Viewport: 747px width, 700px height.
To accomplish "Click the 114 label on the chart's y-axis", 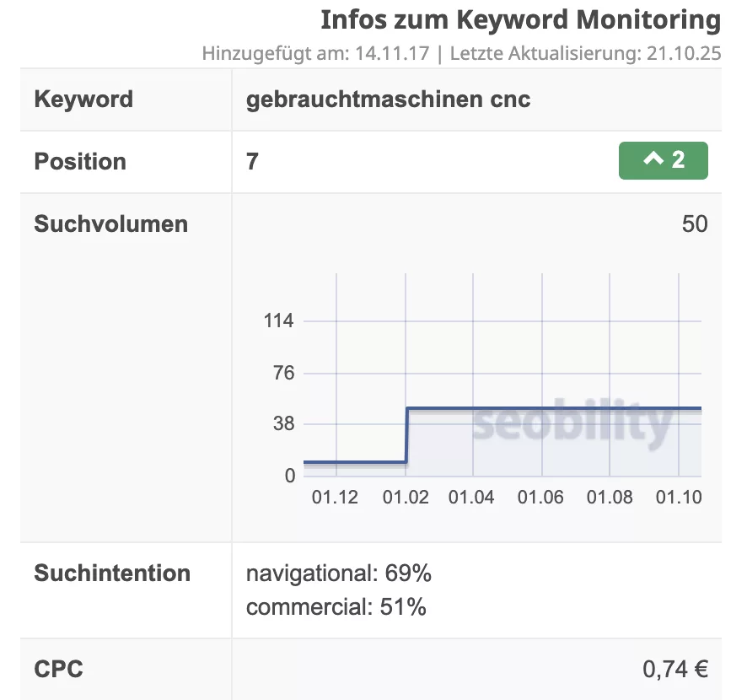I will click(x=278, y=321).
